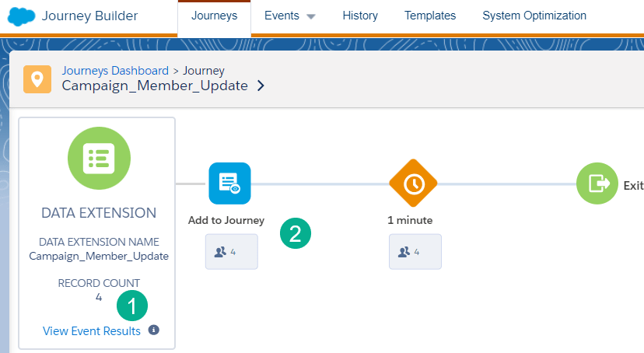Click the green number 1 marker badge
Screen dimensions: 644x353
[x=132, y=306]
